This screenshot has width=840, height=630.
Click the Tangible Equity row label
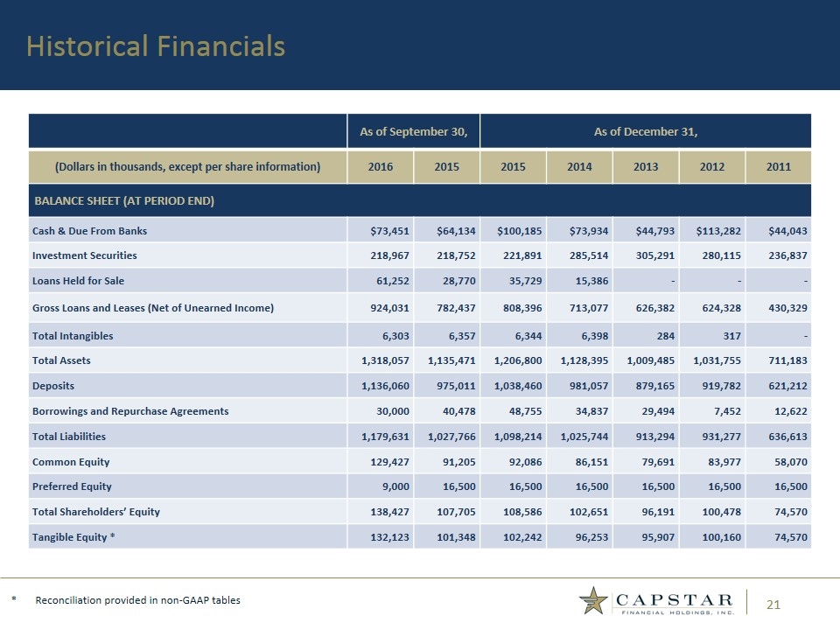(76, 536)
